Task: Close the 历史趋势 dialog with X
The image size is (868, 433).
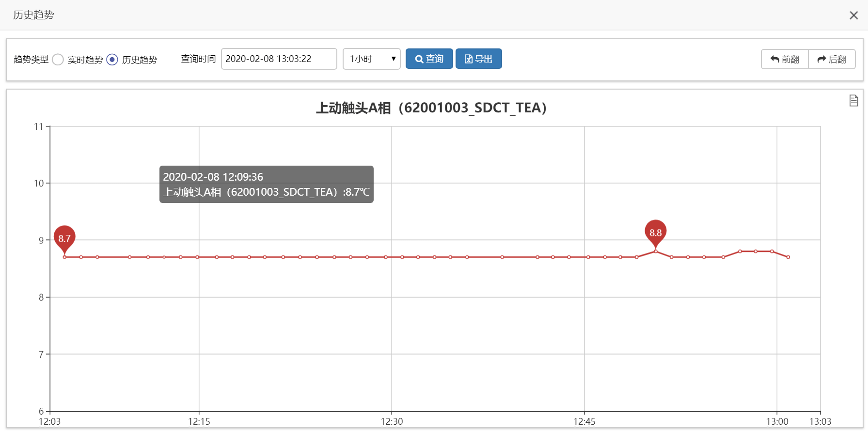Action: pyautogui.click(x=853, y=15)
